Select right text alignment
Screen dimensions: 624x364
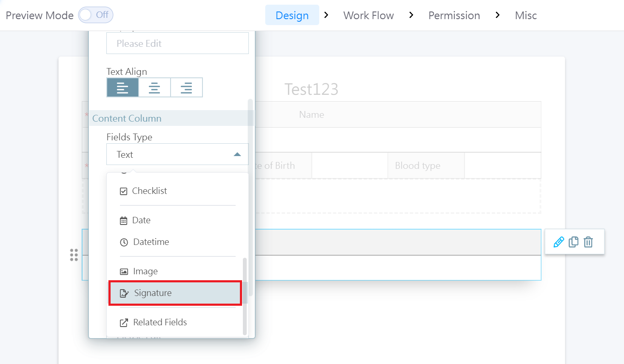[x=186, y=88]
